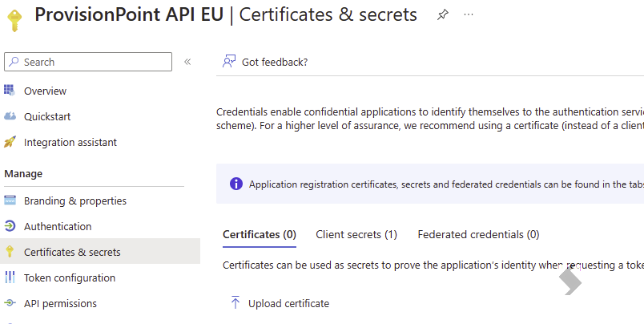Click the Branding & properties icon
The width and height of the screenshot is (644, 324).
[10, 200]
